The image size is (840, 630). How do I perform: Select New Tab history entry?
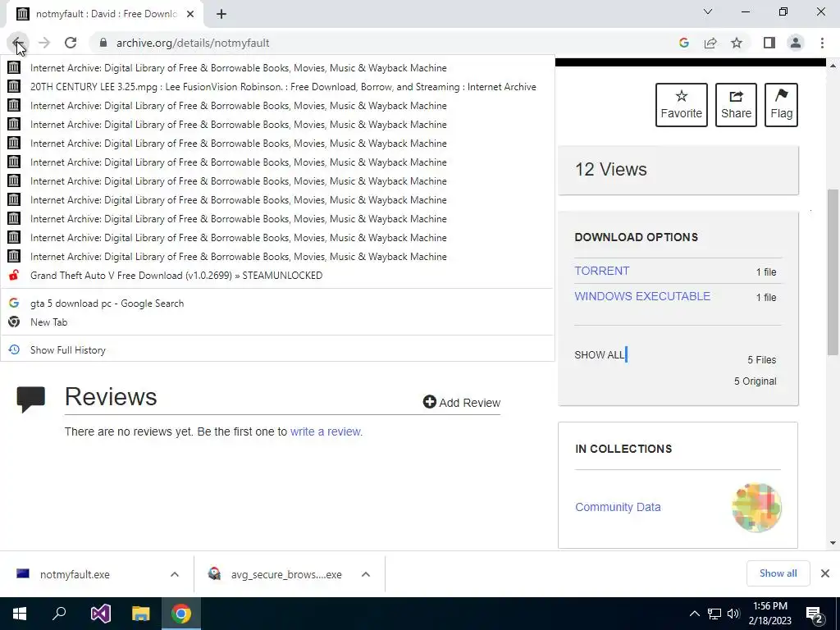[277, 322]
